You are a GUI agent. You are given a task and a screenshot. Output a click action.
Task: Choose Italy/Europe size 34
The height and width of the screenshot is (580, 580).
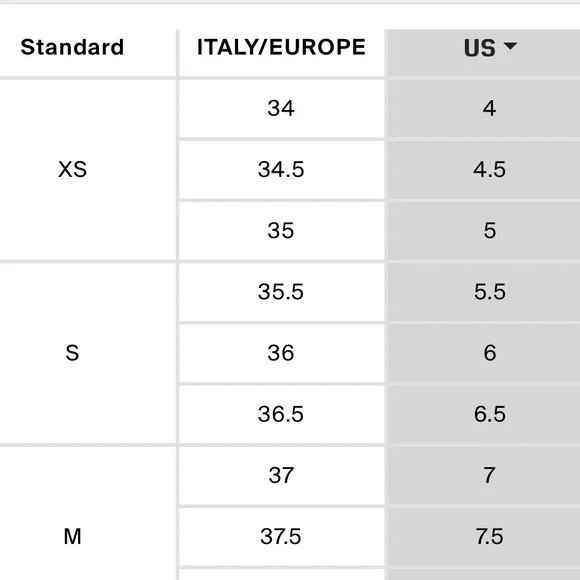[x=281, y=109]
